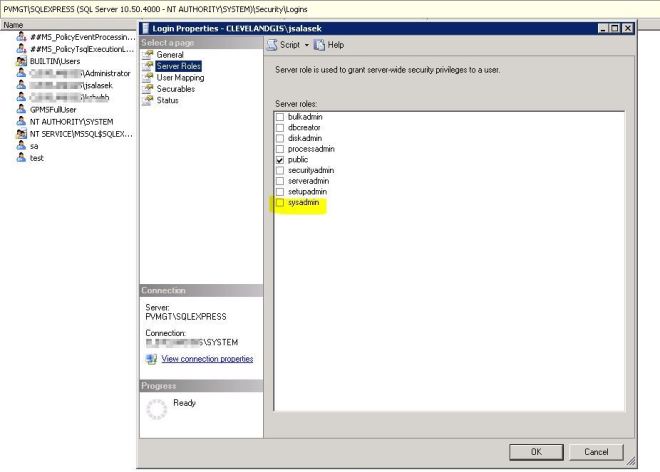Select the sa login icon
The height and width of the screenshot is (472, 660).
point(21,146)
